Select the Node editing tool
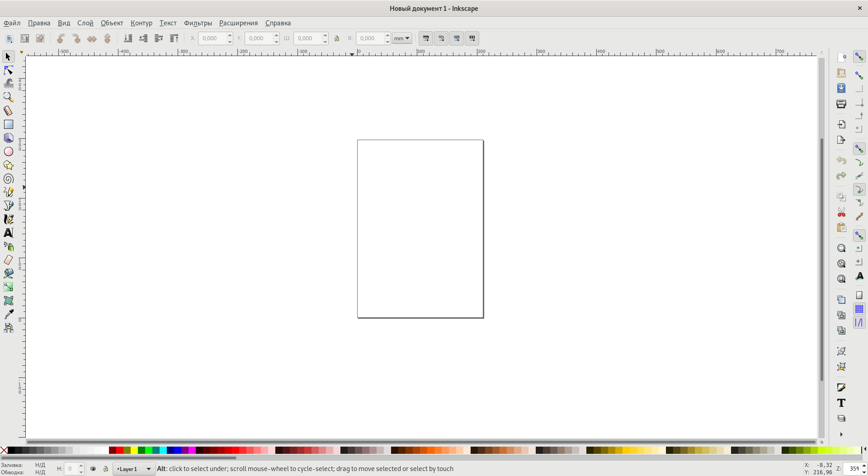 coord(8,70)
